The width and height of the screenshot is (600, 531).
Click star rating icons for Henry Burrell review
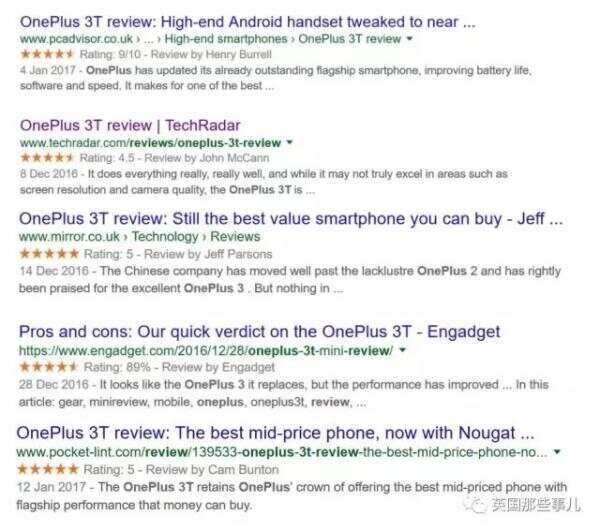tap(47, 54)
